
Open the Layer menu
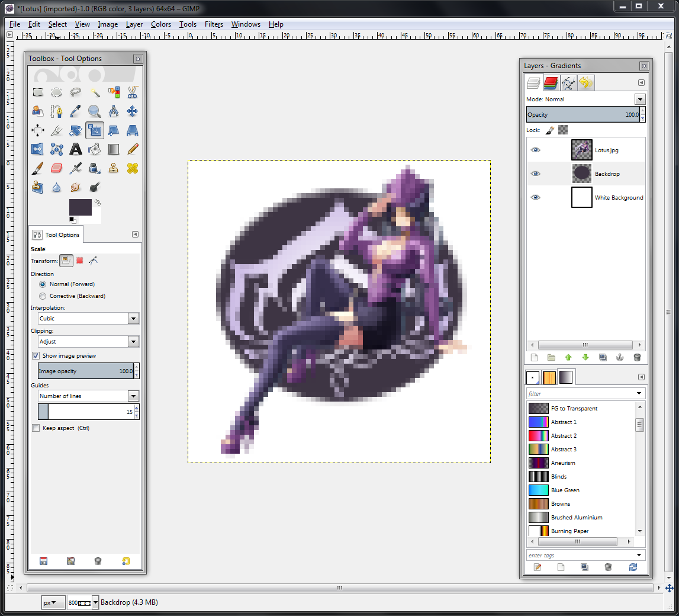(134, 24)
